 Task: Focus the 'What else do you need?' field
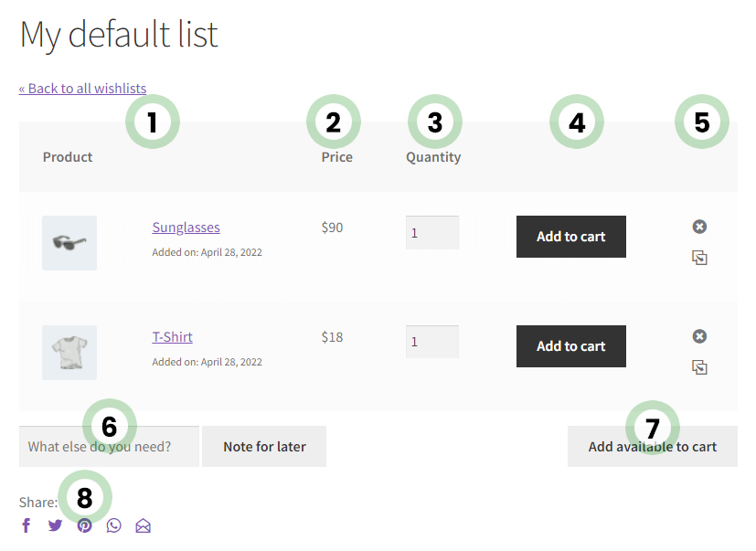pyautogui.click(x=109, y=447)
